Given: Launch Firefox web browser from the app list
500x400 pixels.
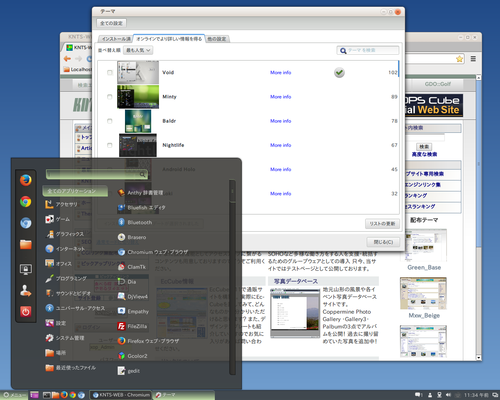Looking at the screenshot, I should point(148,341).
